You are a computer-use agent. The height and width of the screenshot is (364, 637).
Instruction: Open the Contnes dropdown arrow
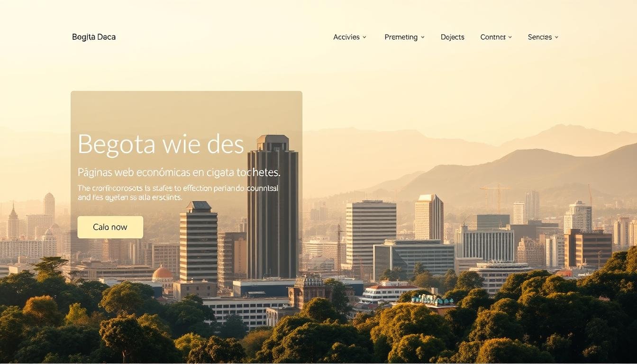(x=510, y=37)
